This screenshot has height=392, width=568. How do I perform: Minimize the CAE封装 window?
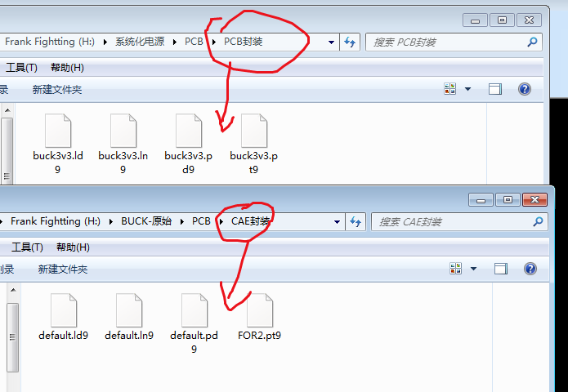pyautogui.click(x=481, y=200)
